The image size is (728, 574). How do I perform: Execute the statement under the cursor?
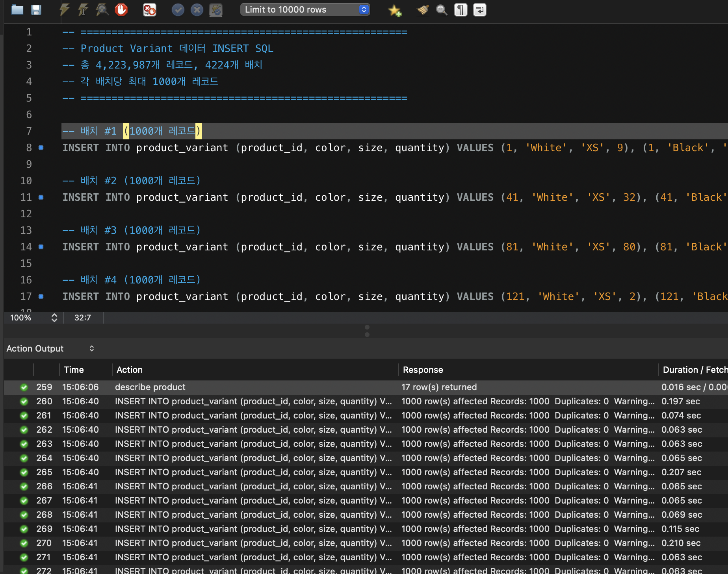pyautogui.click(x=83, y=10)
